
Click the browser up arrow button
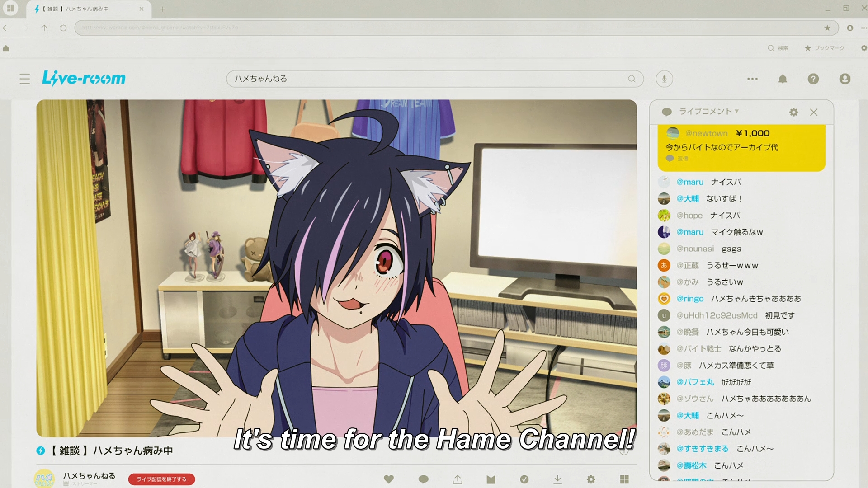click(44, 28)
